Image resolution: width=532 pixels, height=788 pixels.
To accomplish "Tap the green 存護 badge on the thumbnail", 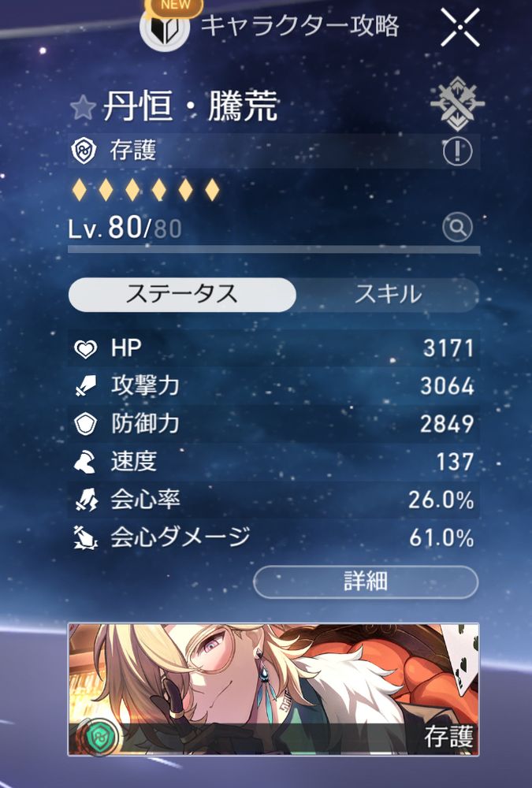I will (x=99, y=738).
